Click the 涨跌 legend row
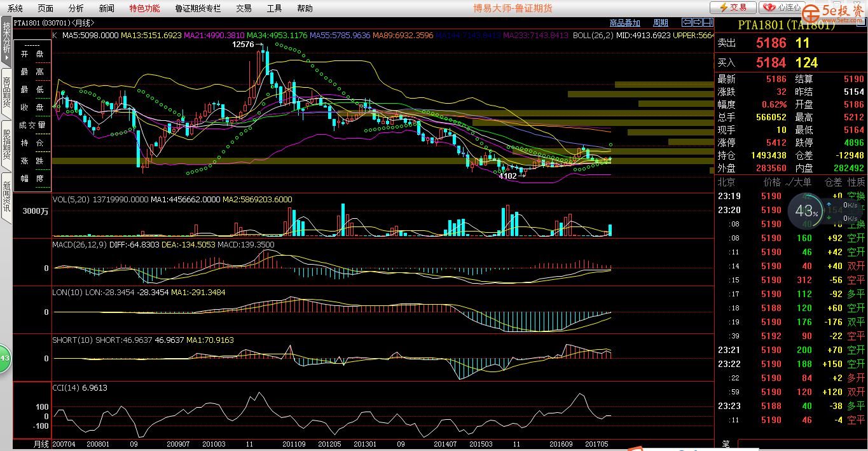This screenshot has height=451, width=868. pos(33,161)
